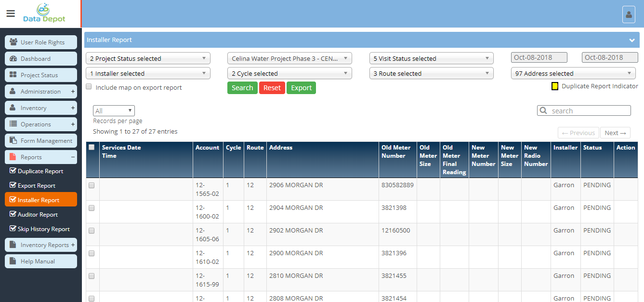
Task: Open the user profile icon
Action: coord(629,14)
